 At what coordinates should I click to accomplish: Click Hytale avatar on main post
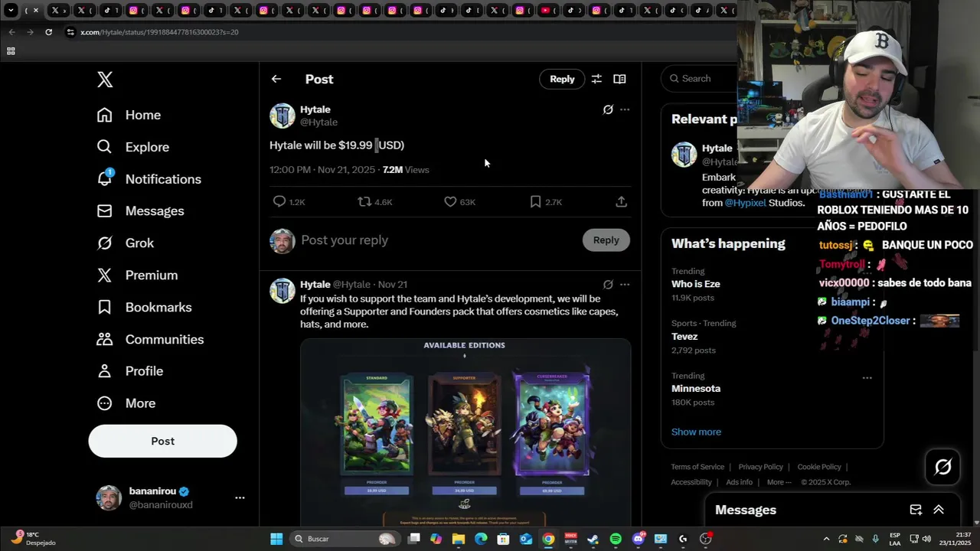[x=283, y=116]
